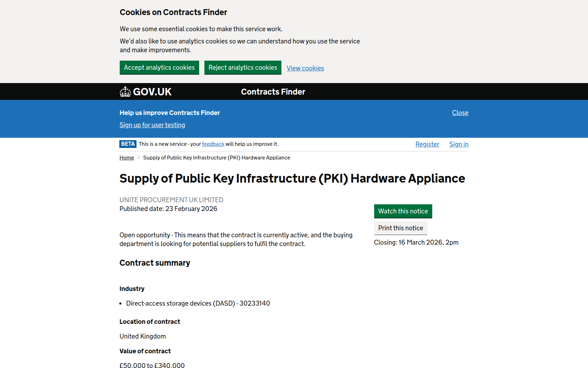The height and width of the screenshot is (368, 588).
Task: Open the View cookies link
Action: (305, 68)
